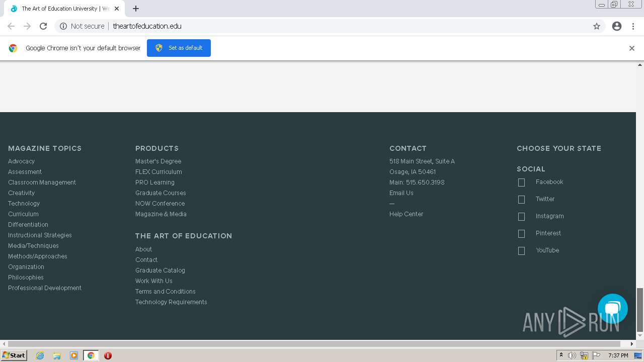Open Instructional Strategies link
The image size is (644, 362).
[40, 235]
